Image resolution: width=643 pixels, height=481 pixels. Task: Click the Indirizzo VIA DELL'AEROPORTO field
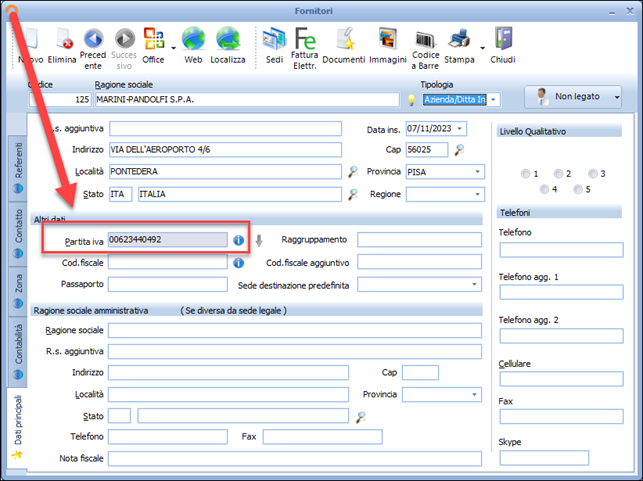click(226, 150)
